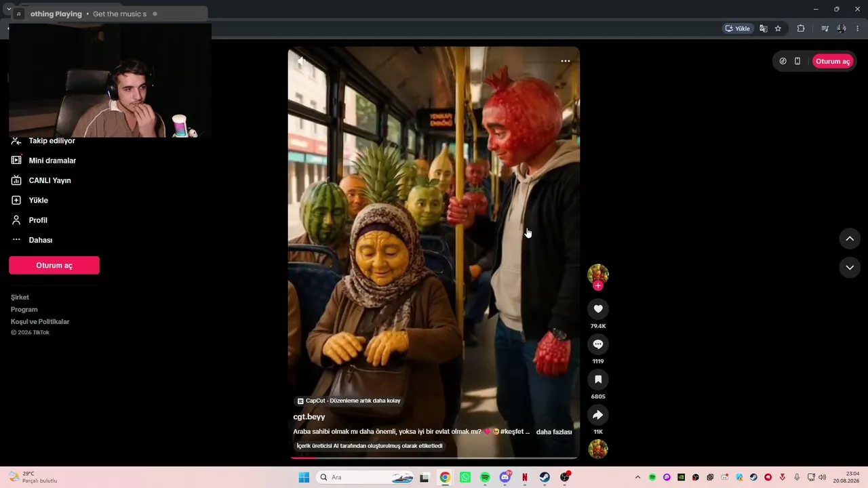
Task: Show hidden system tray icons chevron
Action: tap(637, 477)
